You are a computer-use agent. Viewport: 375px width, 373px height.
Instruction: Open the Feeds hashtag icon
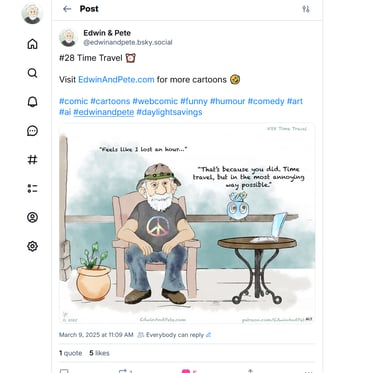(32, 160)
